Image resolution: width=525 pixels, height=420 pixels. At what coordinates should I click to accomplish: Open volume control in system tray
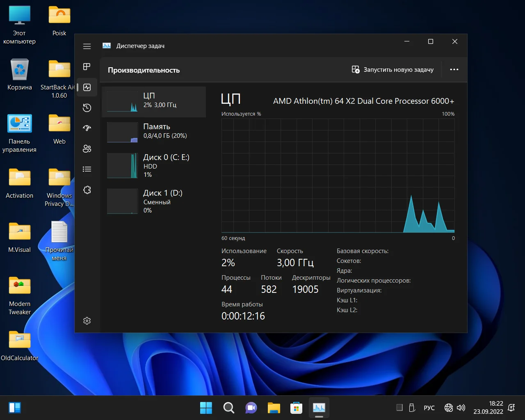pos(461,408)
